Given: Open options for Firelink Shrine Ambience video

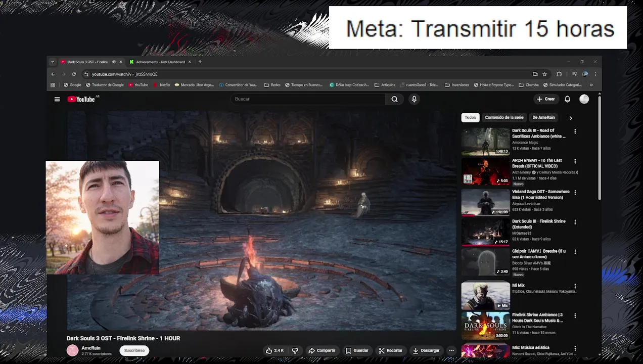Looking at the screenshot, I should click(575, 315).
